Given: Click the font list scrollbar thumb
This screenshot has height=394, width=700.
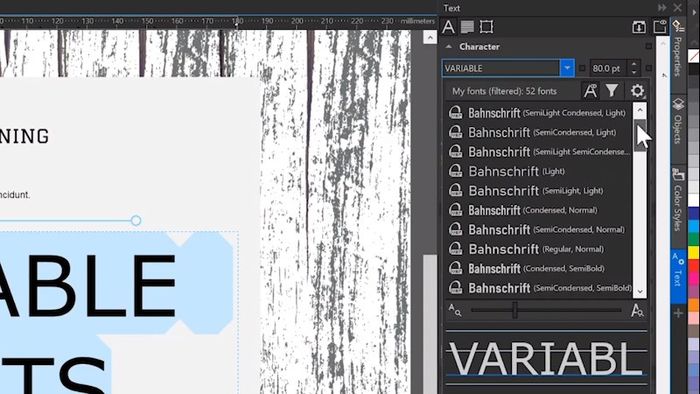Looking at the screenshot, I should pos(640,135).
